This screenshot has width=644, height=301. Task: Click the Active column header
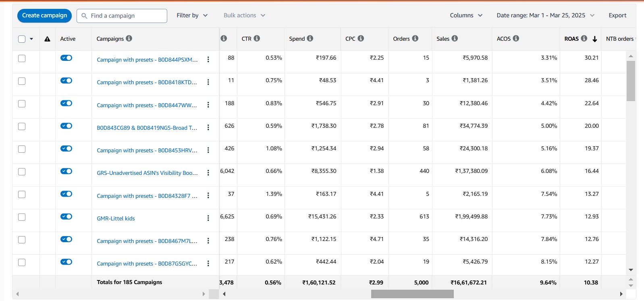click(68, 39)
